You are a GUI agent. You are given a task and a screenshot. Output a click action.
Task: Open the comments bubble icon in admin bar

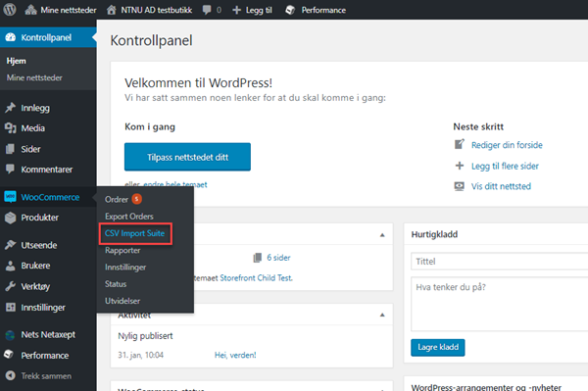click(x=207, y=10)
